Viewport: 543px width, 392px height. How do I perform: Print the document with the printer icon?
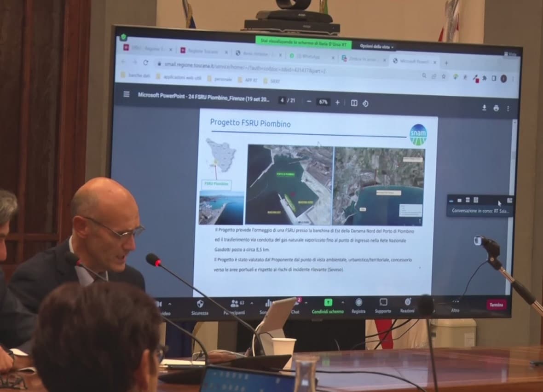(x=496, y=108)
